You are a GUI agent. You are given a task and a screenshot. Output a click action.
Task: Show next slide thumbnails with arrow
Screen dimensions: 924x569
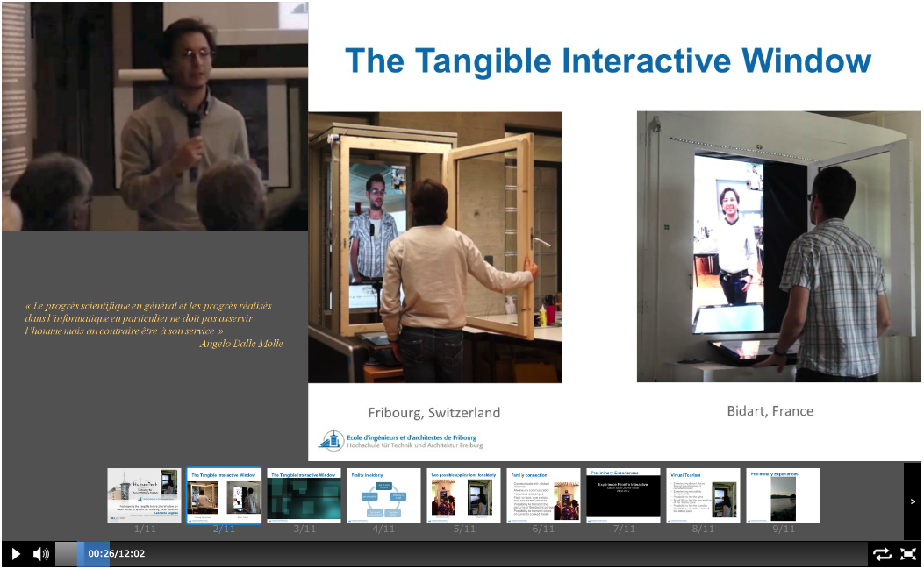[913, 501]
